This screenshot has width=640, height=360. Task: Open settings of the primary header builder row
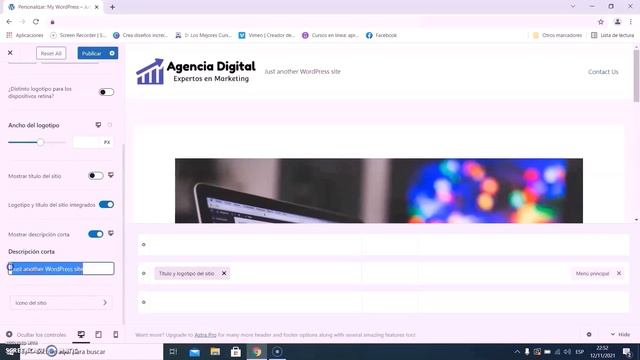pyautogui.click(x=144, y=273)
